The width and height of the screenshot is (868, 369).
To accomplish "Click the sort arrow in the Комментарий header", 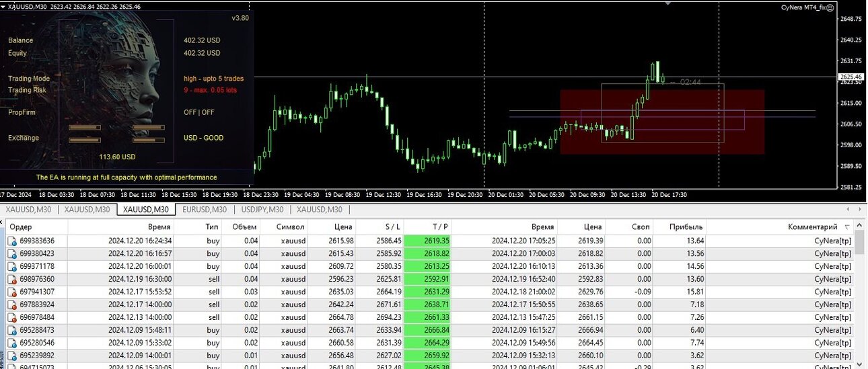I will (x=846, y=227).
